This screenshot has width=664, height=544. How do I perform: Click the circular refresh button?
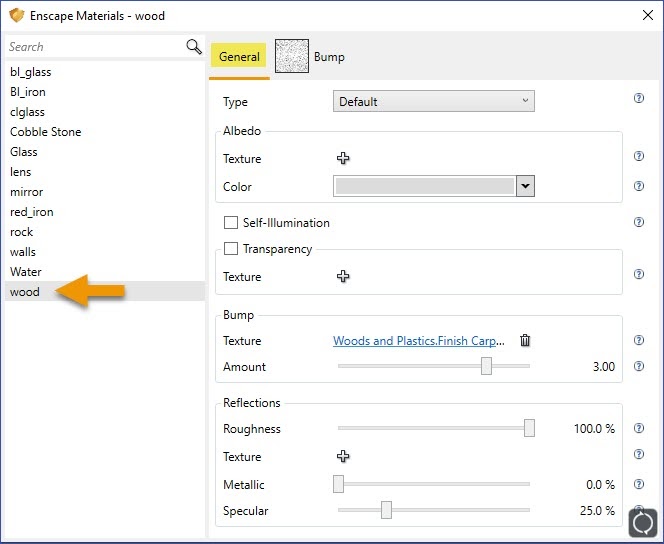click(x=643, y=523)
